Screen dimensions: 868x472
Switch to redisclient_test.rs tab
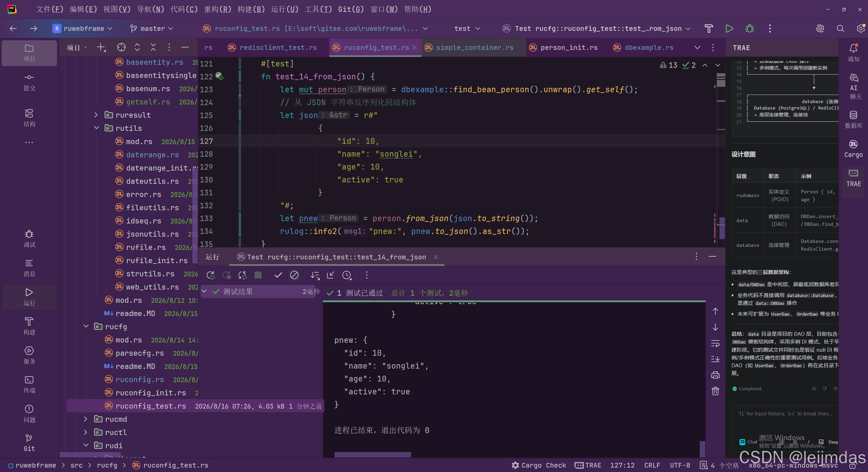click(273, 47)
